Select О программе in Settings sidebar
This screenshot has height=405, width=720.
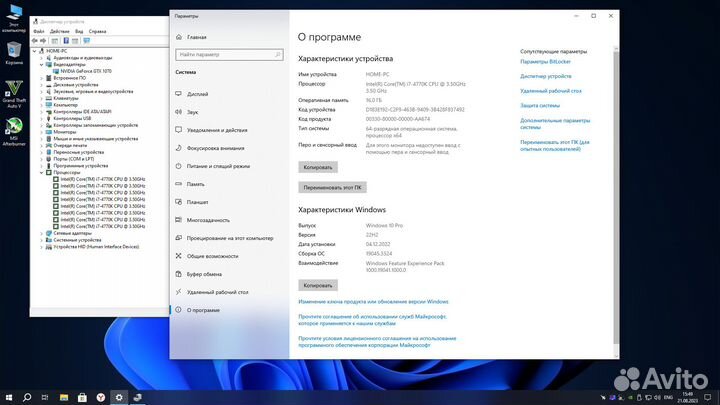(x=229, y=310)
